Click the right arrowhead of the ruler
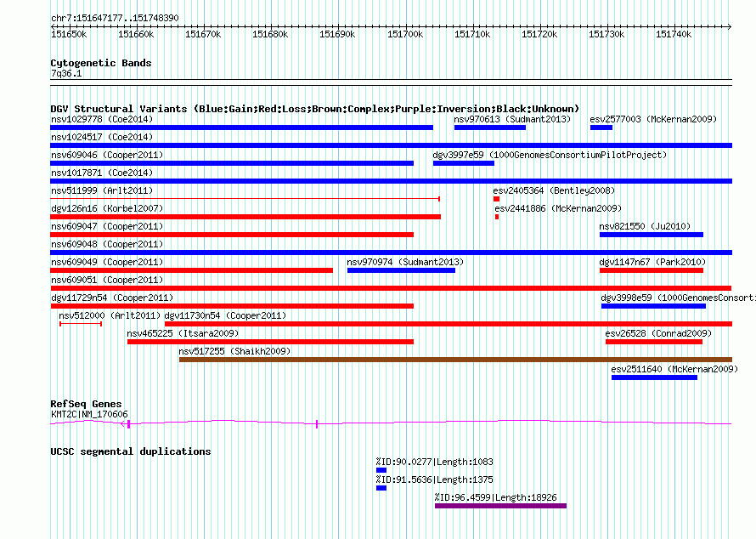756x539 pixels. (730, 26)
